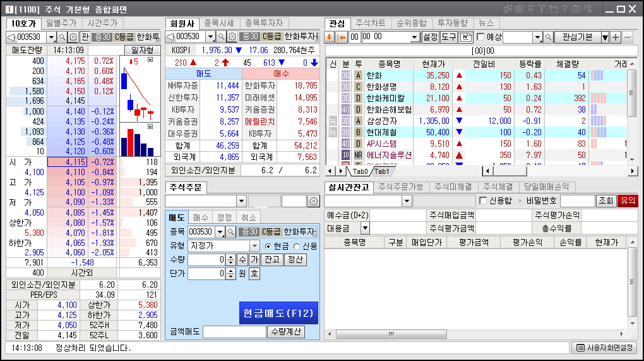Click the 금액매도 input field
The width and height of the screenshot is (644, 361).
click(234, 331)
